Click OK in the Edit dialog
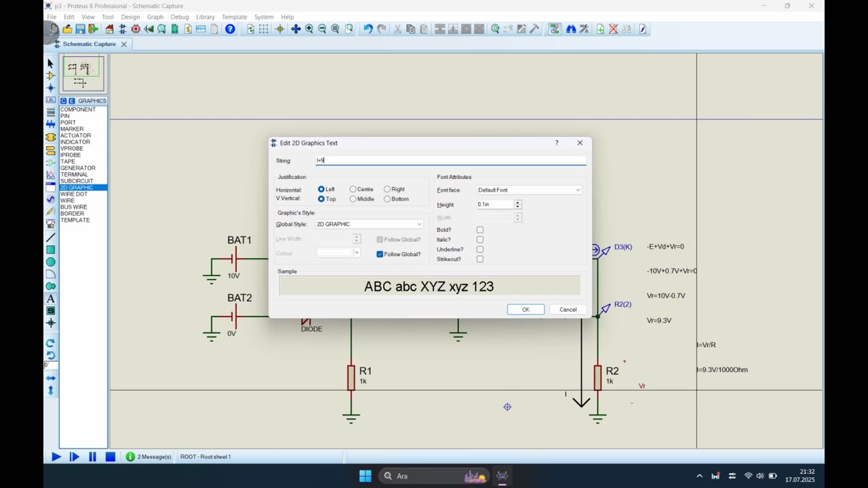The image size is (868, 488). click(526, 310)
